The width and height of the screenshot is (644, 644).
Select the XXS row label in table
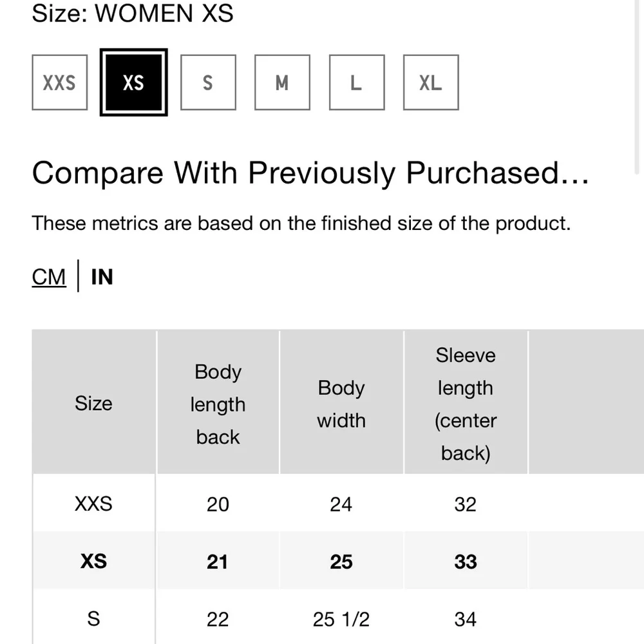[93, 503]
